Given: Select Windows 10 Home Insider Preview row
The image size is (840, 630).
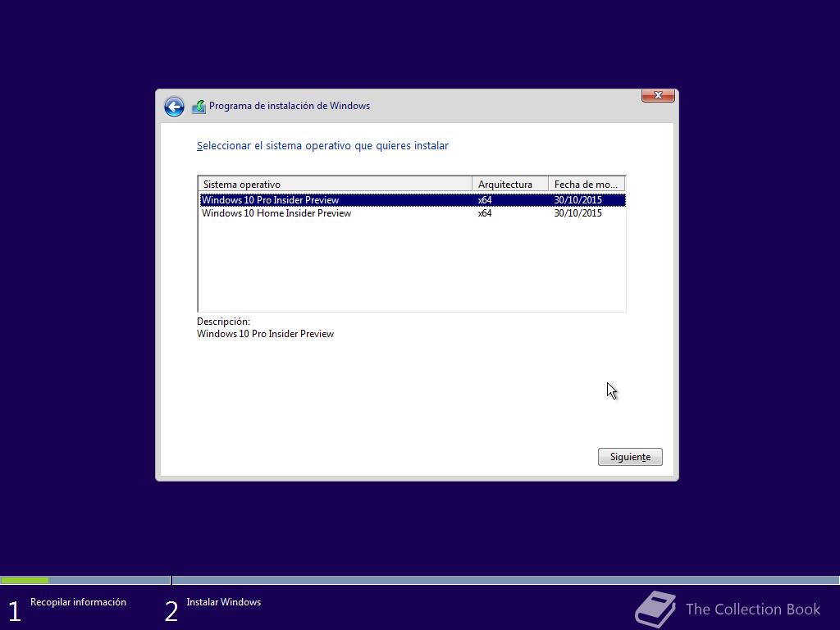Looking at the screenshot, I should coord(413,213).
